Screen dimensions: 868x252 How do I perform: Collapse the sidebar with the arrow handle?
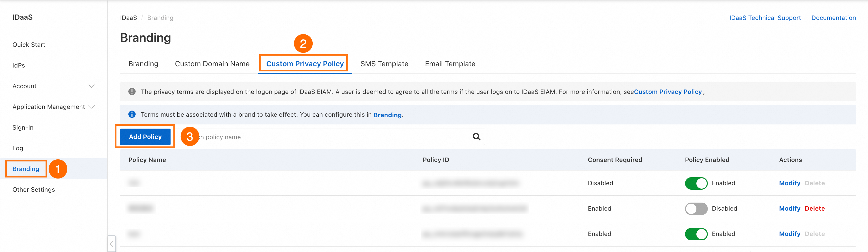coord(112,243)
